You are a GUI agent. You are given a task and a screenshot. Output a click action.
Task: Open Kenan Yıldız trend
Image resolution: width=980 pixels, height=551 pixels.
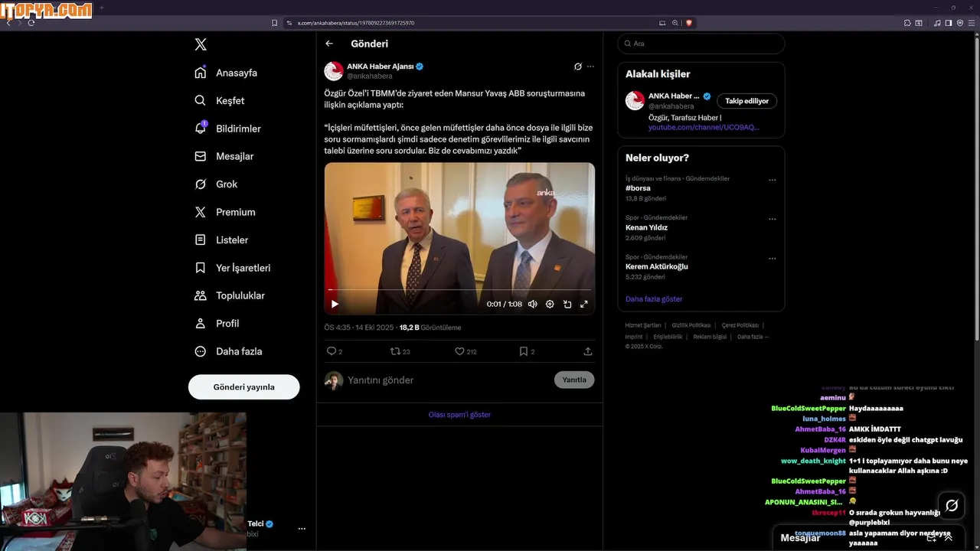click(x=646, y=227)
